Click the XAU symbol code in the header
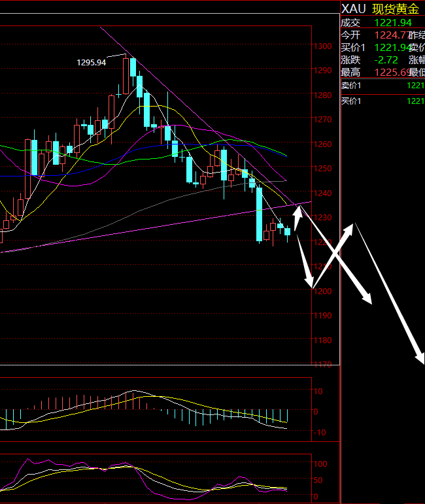Screen dimensions: 425x504 [x=353, y=8]
